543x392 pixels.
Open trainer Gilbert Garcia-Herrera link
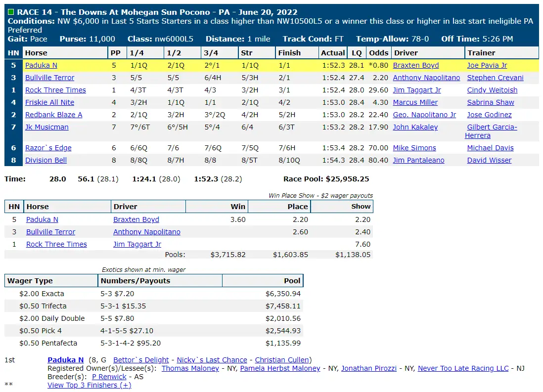click(491, 131)
